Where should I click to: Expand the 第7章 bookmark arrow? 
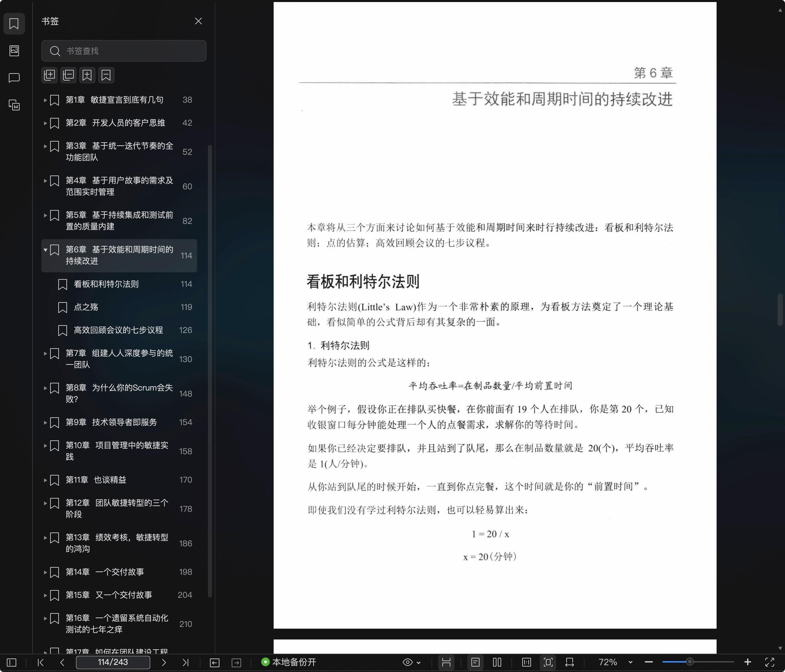pyautogui.click(x=45, y=354)
